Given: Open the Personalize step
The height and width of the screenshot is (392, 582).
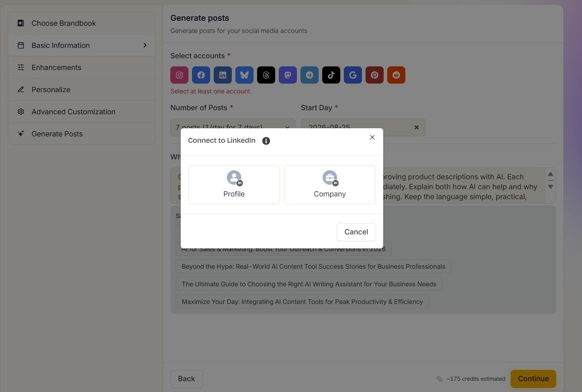Looking at the screenshot, I should 81,89.
